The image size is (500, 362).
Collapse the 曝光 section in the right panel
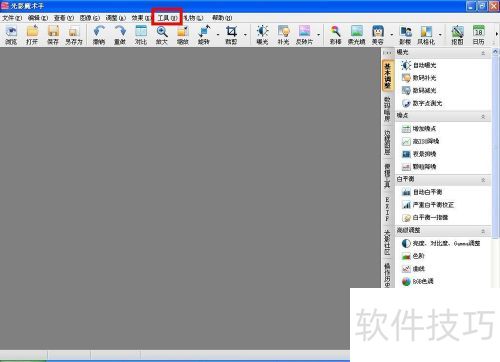[x=483, y=53]
